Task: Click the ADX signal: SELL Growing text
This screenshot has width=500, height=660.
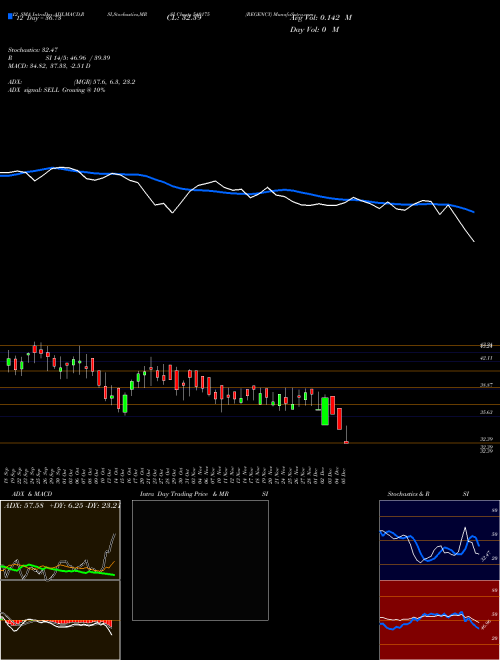Action: tap(56, 90)
